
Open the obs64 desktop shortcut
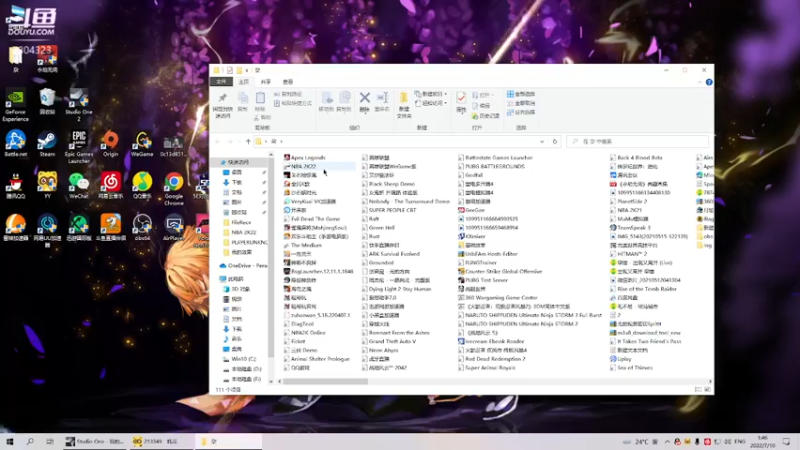(x=142, y=228)
